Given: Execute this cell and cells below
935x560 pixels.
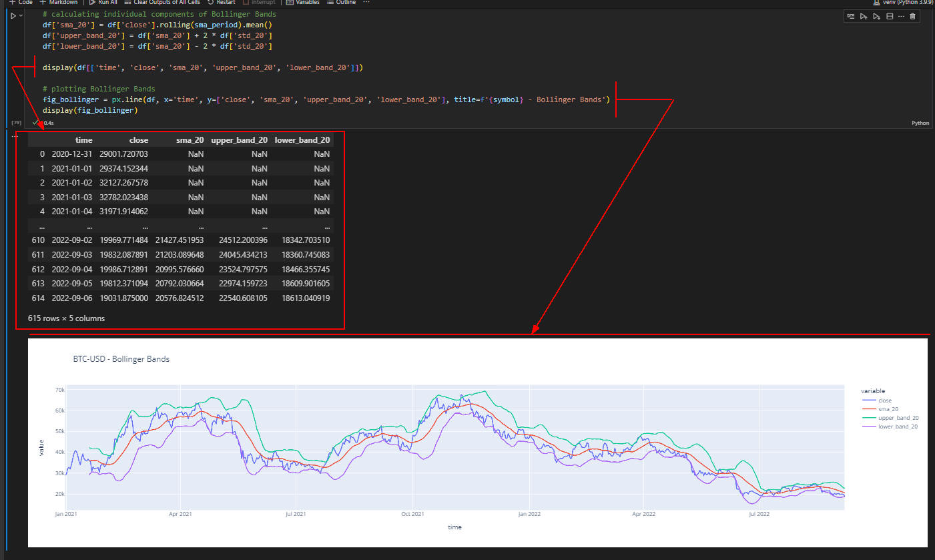Looking at the screenshot, I should point(876,16).
